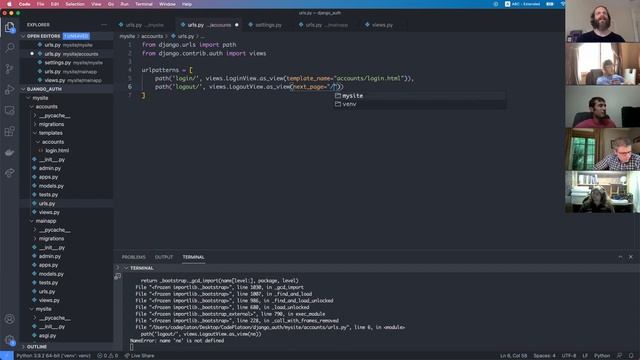Click the plaid-shirt participant's video thumbnail
This screenshot has height=360, width=640.
click(x=602, y=149)
